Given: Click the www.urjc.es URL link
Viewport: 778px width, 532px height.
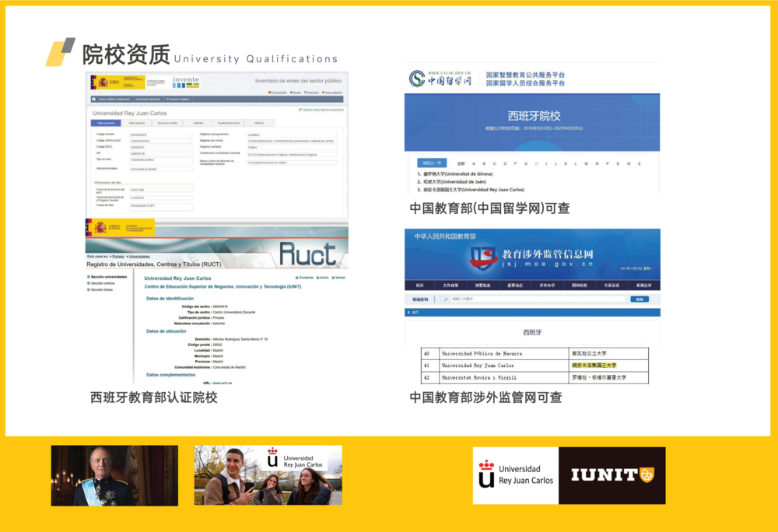Looking at the screenshot, I should tap(223, 383).
